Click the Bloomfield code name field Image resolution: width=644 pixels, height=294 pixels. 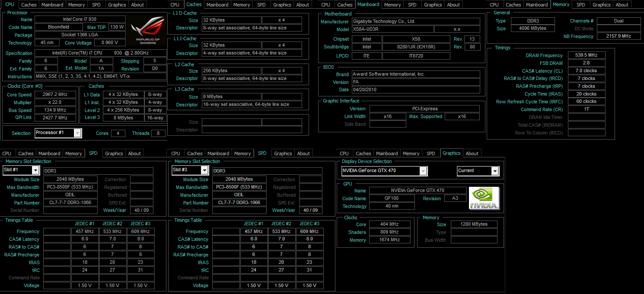(59, 27)
